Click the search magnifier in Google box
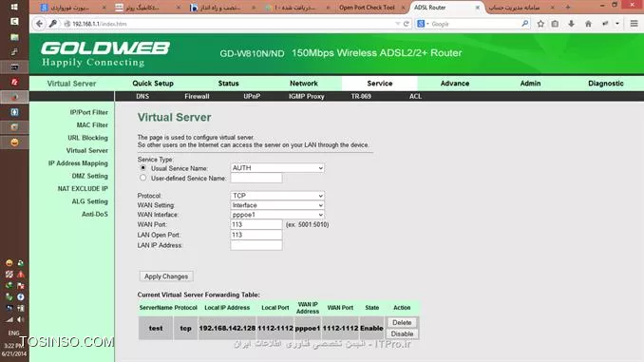644x362 pixels. pos(525,24)
